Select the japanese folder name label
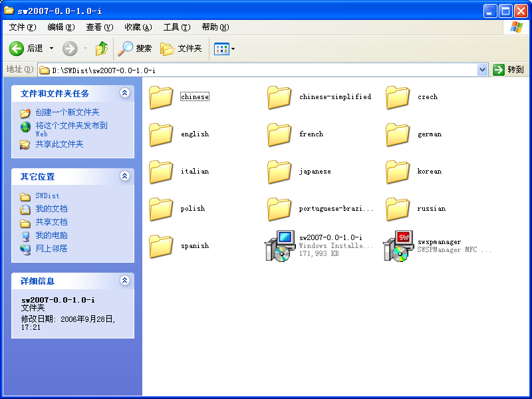Screen dimensions: 532x399 (315, 172)
